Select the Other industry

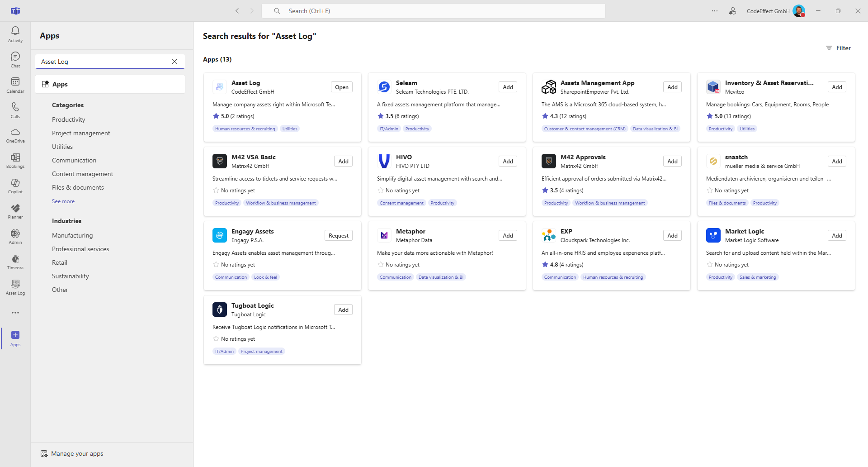click(60, 290)
